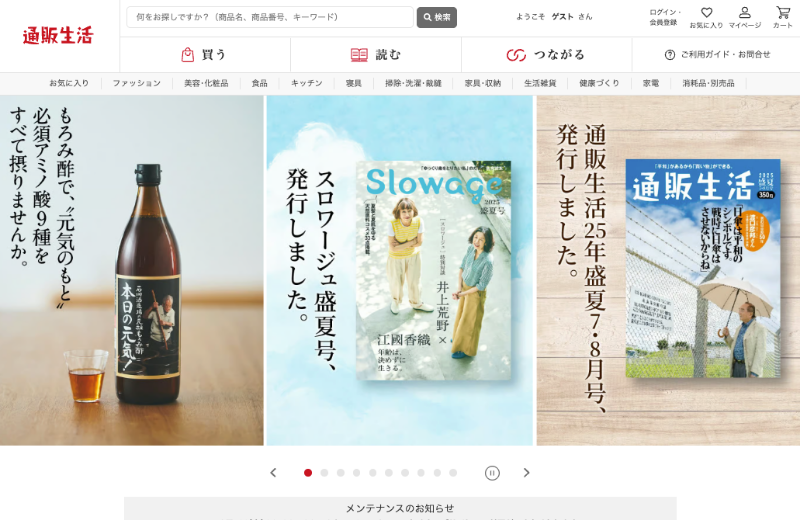Screen dimensions: 800x520
Task: Open ご利用ガイド・お問合せ help link
Action: tap(717, 54)
